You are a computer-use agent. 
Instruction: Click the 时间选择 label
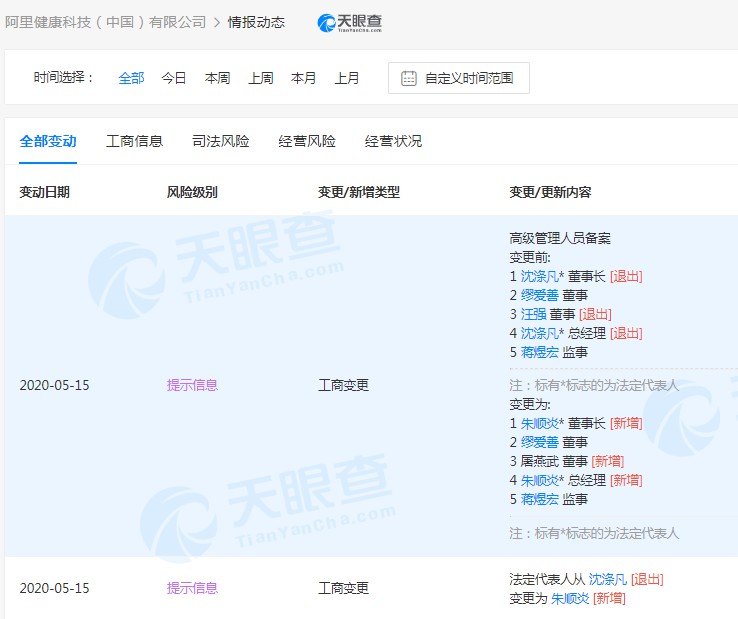(x=63, y=77)
